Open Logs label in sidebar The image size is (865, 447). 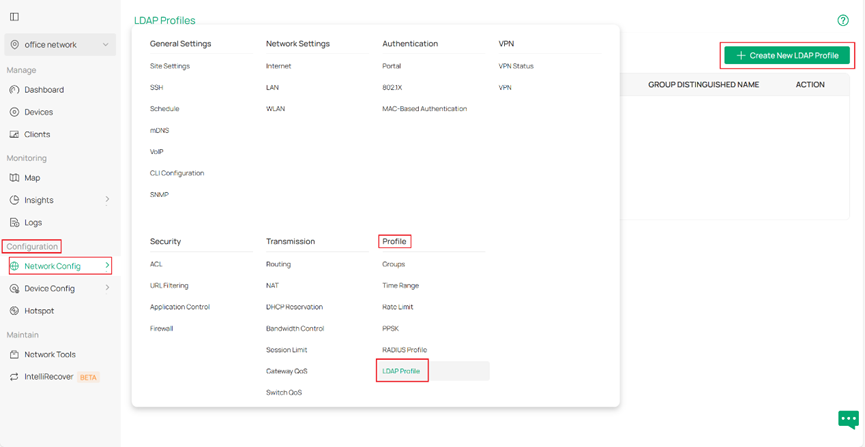33,222
